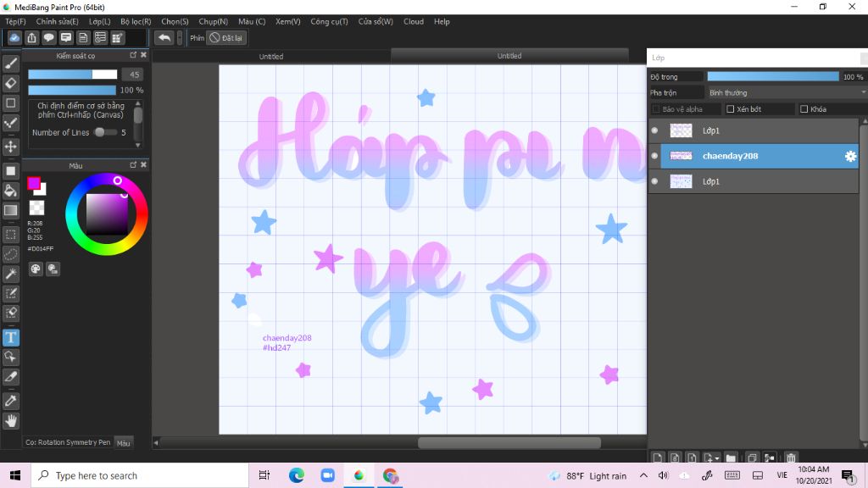Click the Undo arrow button
The width and height of the screenshot is (868, 488).
tap(164, 37)
